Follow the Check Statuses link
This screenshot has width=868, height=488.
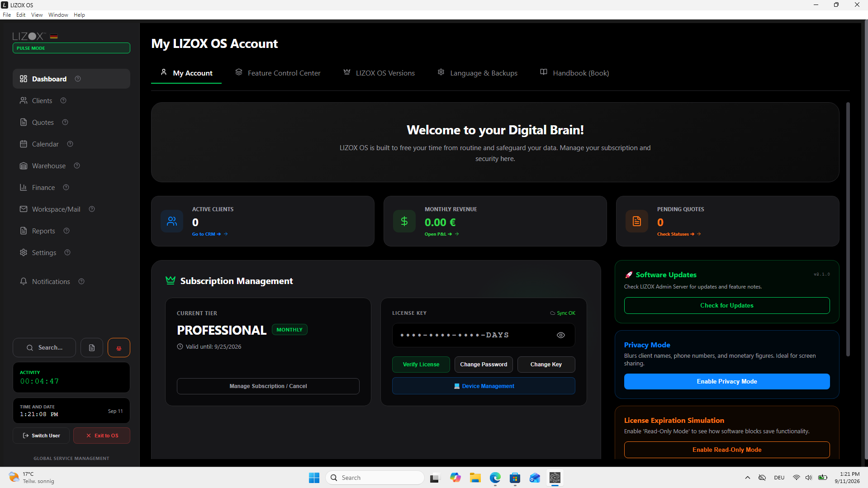[679, 234]
